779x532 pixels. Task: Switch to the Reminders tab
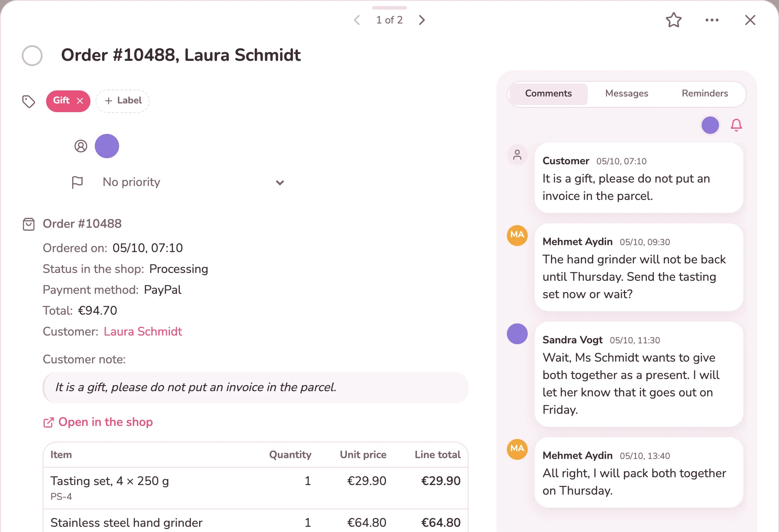coord(705,93)
